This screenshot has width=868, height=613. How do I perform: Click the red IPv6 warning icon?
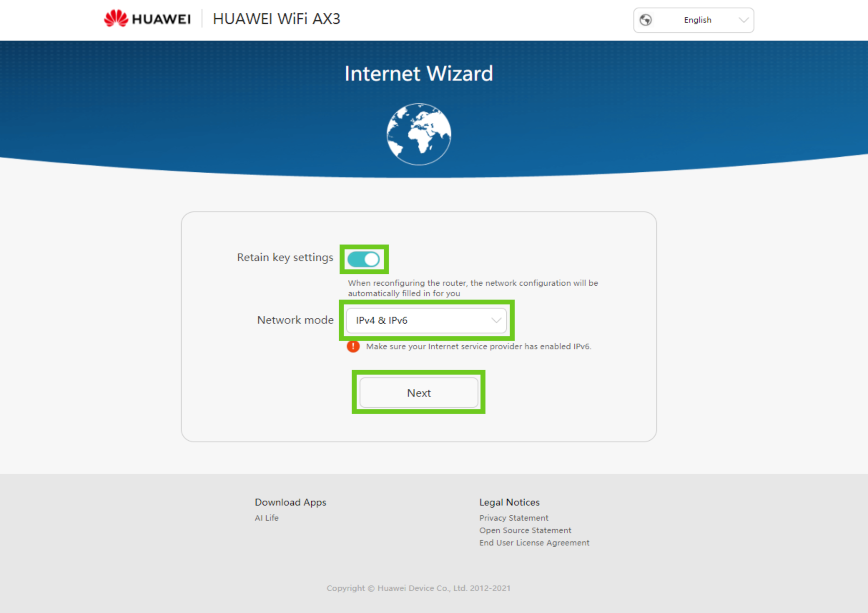353,346
